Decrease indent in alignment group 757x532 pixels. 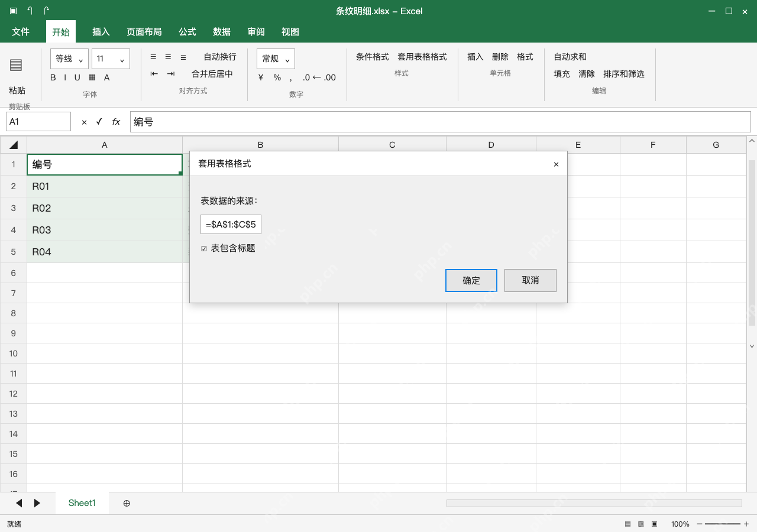[x=154, y=74]
